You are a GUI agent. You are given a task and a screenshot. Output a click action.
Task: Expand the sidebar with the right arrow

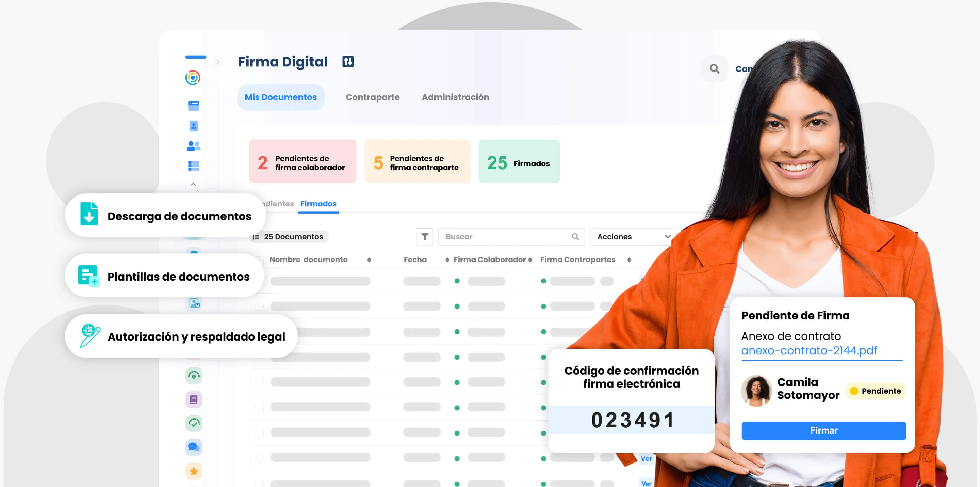(x=218, y=62)
